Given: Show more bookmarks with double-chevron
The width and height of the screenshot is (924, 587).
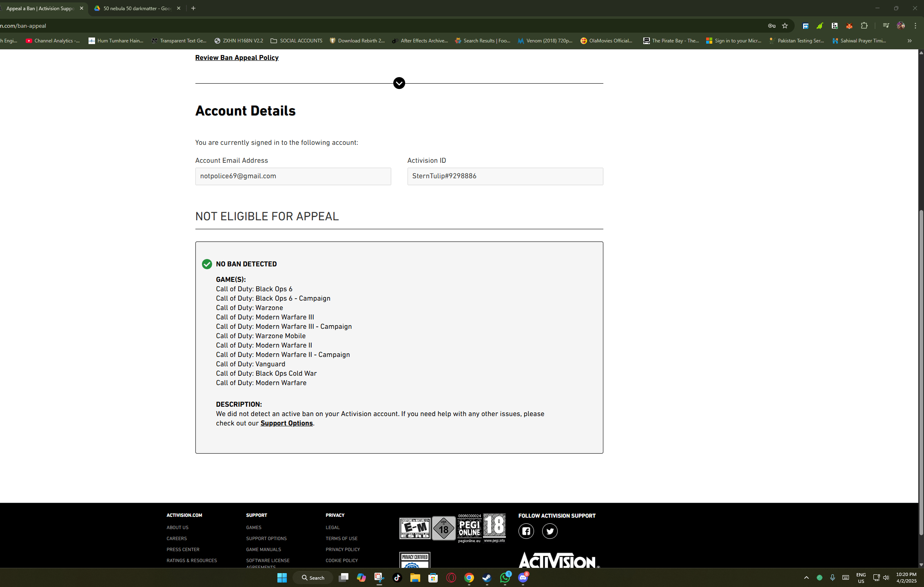Looking at the screenshot, I should pyautogui.click(x=909, y=41).
